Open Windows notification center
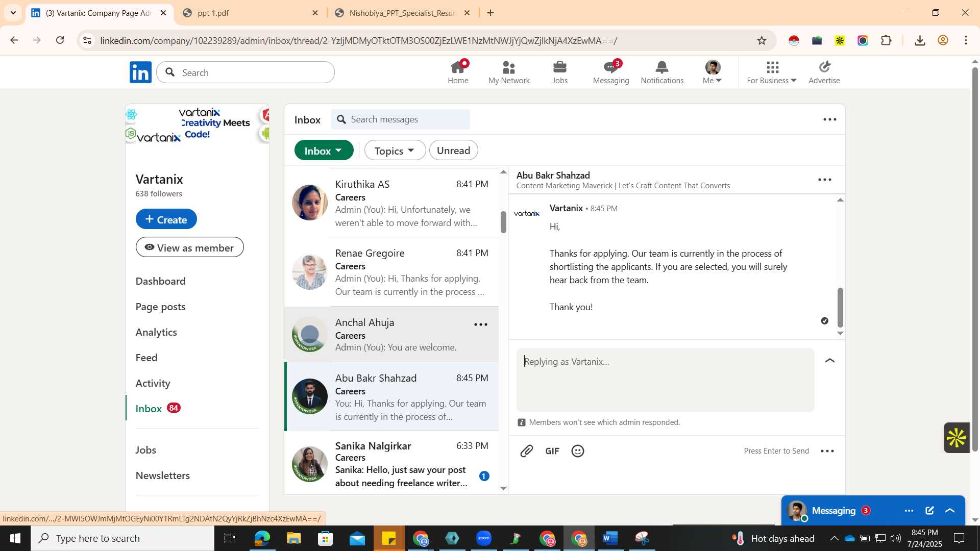 pyautogui.click(x=959, y=538)
